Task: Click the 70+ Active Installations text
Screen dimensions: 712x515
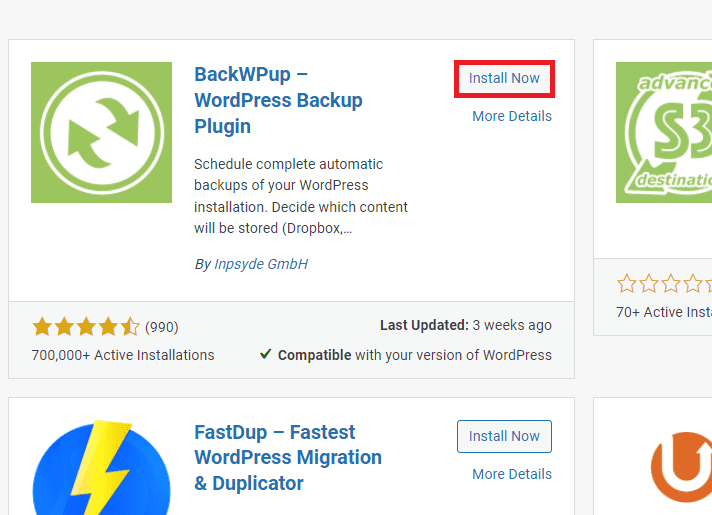Action: pos(664,312)
